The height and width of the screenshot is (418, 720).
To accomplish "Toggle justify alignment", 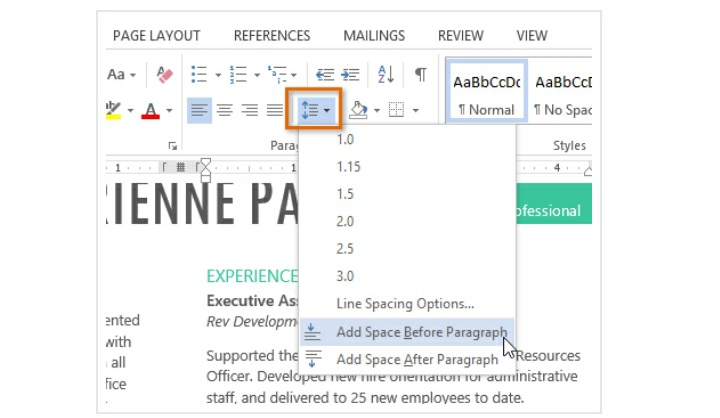I will tap(275, 110).
